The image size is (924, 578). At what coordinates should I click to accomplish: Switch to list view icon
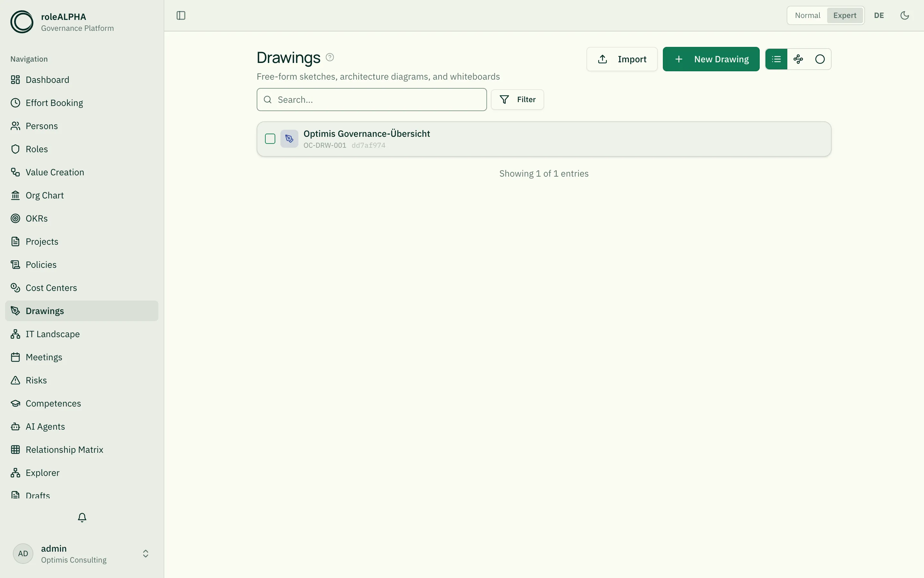[776, 59]
